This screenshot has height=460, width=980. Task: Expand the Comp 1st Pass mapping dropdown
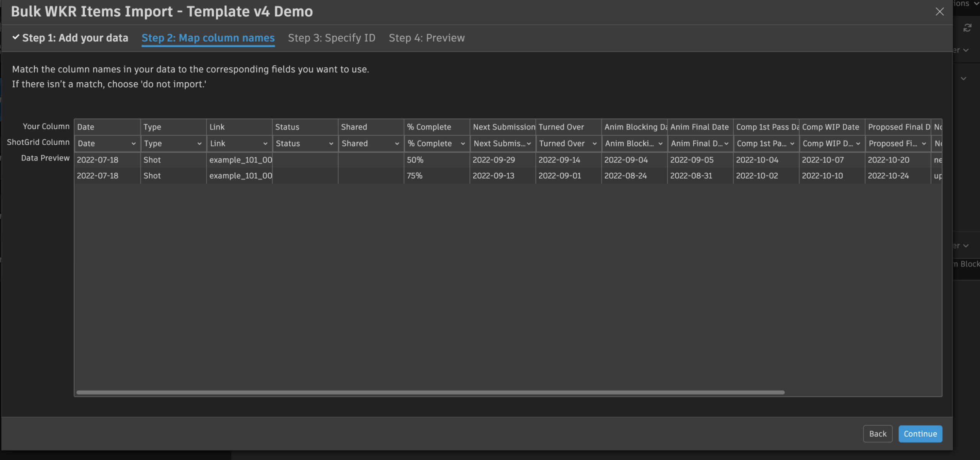(x=766, y=144)
